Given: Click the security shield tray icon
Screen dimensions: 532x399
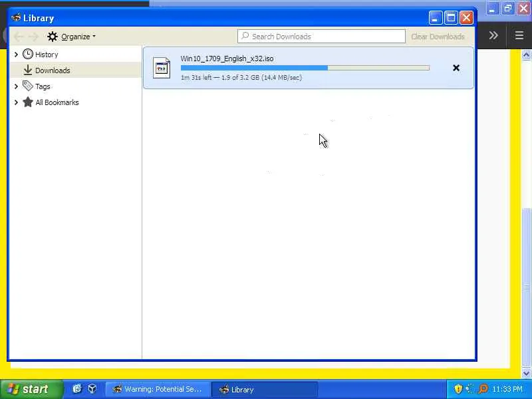Looking at the screenshot, I should pos(458,389).
